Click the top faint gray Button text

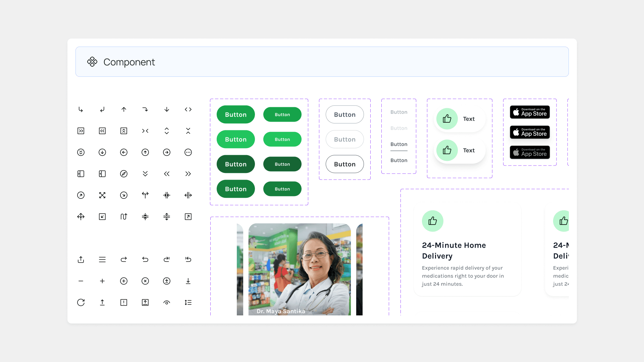[399, 112]
